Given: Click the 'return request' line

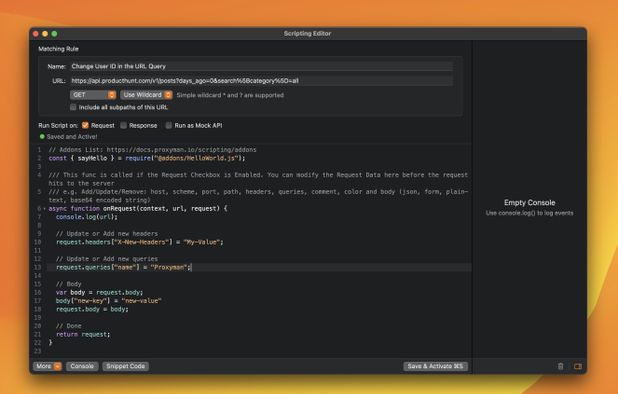Looking at the screenshot, I should [83, 335].
